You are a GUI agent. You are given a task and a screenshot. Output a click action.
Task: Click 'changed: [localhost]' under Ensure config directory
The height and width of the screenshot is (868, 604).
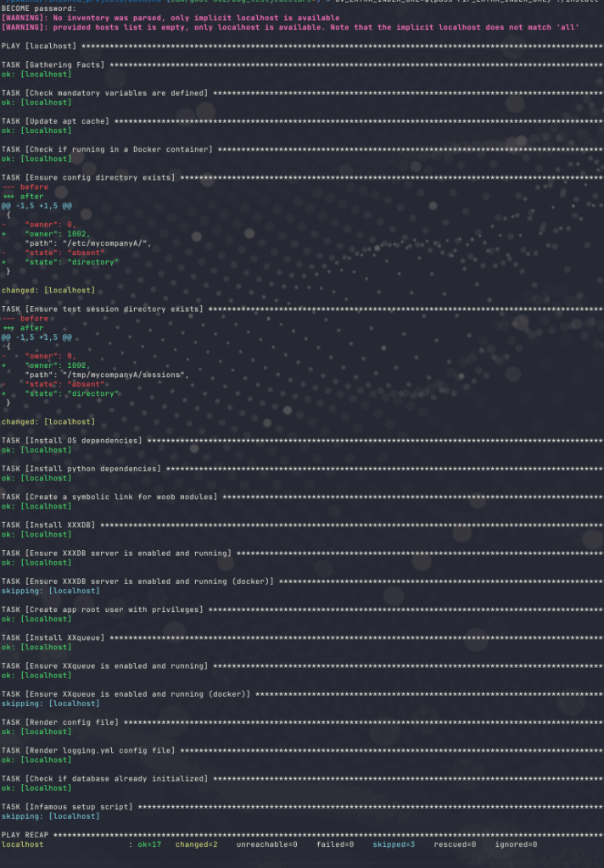[x=48, y=290]
